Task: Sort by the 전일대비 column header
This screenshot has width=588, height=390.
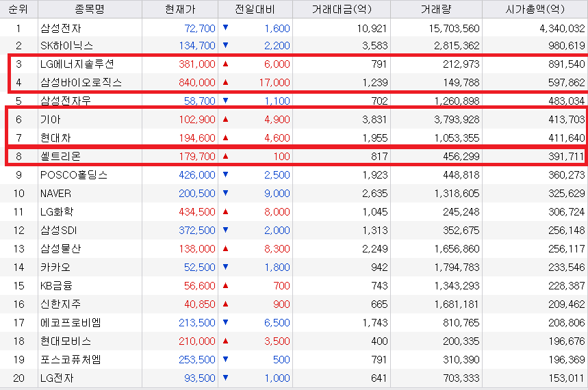Action: (x=255, y=9)
